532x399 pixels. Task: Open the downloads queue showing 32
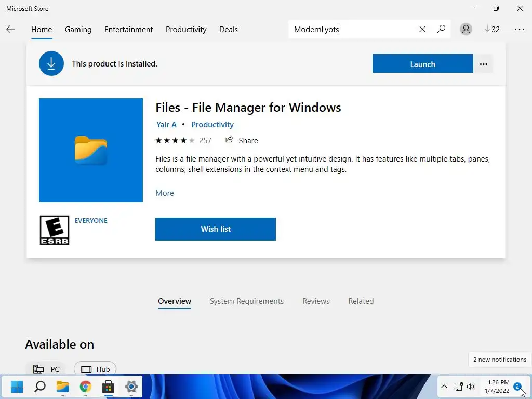[491, 30]
